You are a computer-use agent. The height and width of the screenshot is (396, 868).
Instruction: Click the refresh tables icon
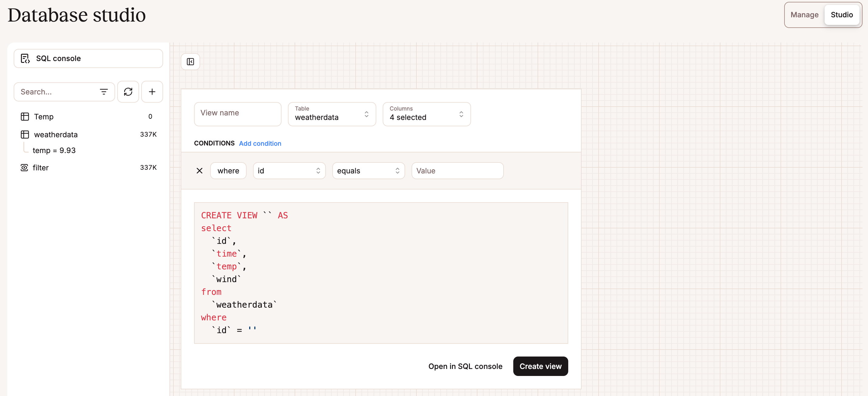(128, 91)
